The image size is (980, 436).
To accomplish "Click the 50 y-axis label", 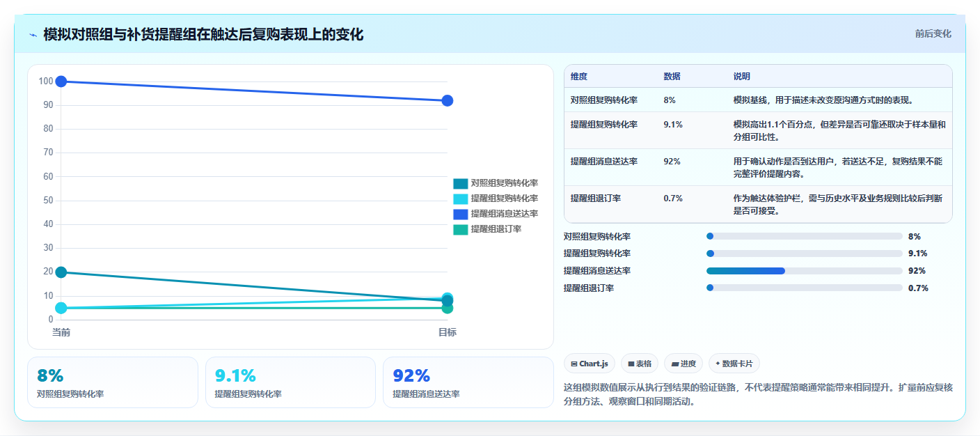I will point(48,201).
